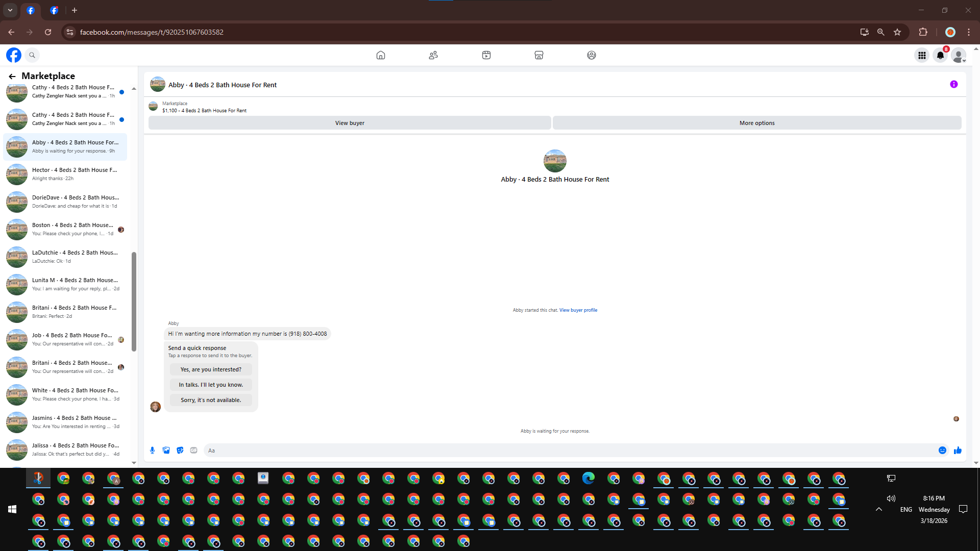
Task: Click the voice clip microphone icon
Action: 152,450
